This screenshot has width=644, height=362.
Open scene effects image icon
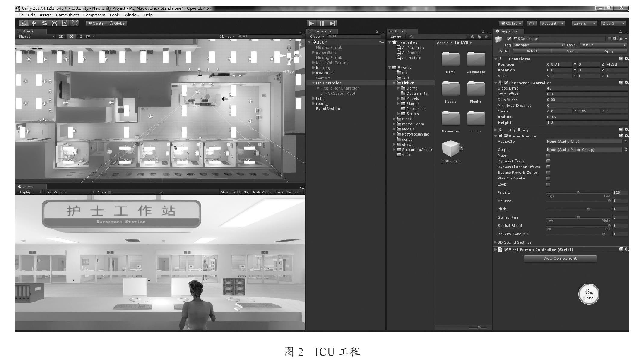[88, 36]
